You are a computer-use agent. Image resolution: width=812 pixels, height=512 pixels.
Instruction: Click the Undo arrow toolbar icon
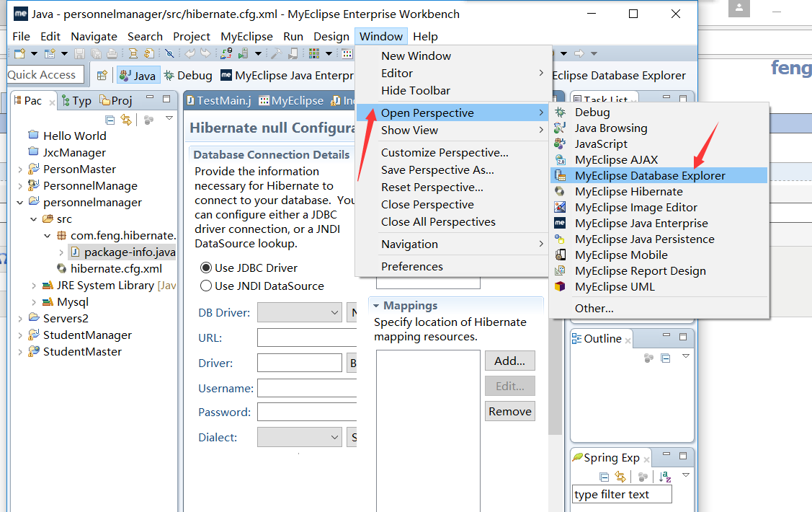point(190,53)
